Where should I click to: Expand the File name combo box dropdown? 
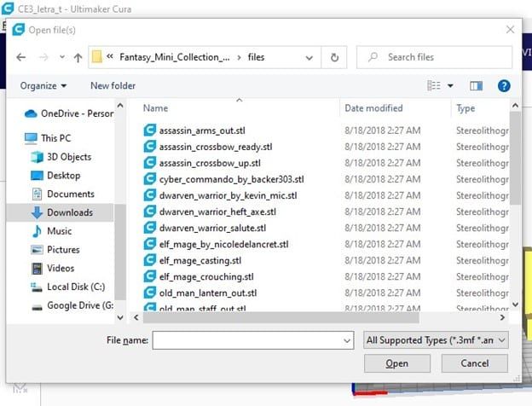click(346, 340)
